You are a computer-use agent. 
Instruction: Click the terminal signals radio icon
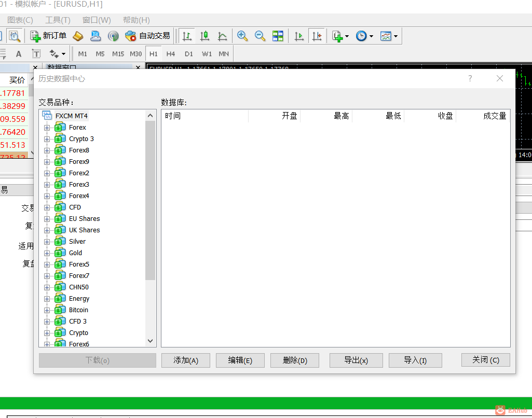point(113,36)
